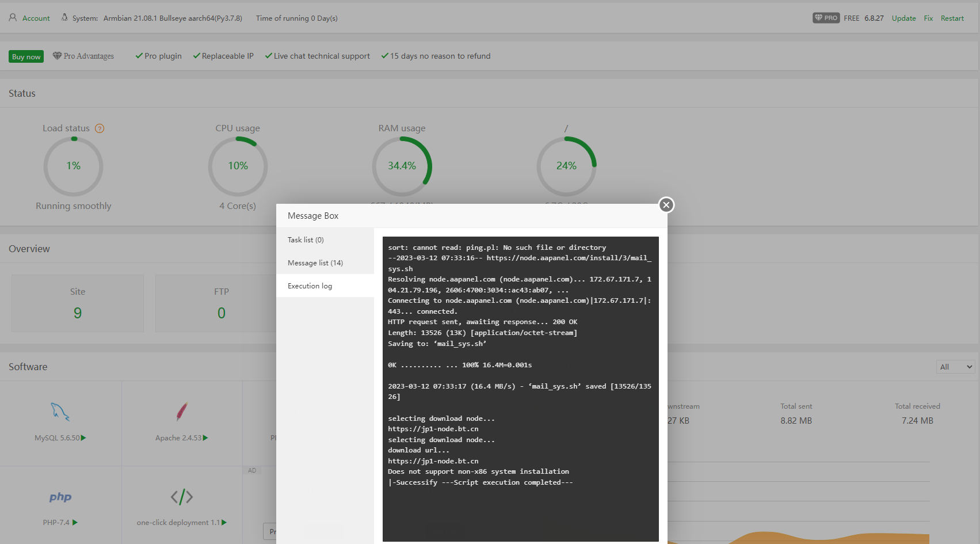The image size is (980, 544).
Task: Click the Restart link
Action: click(952, 18)
